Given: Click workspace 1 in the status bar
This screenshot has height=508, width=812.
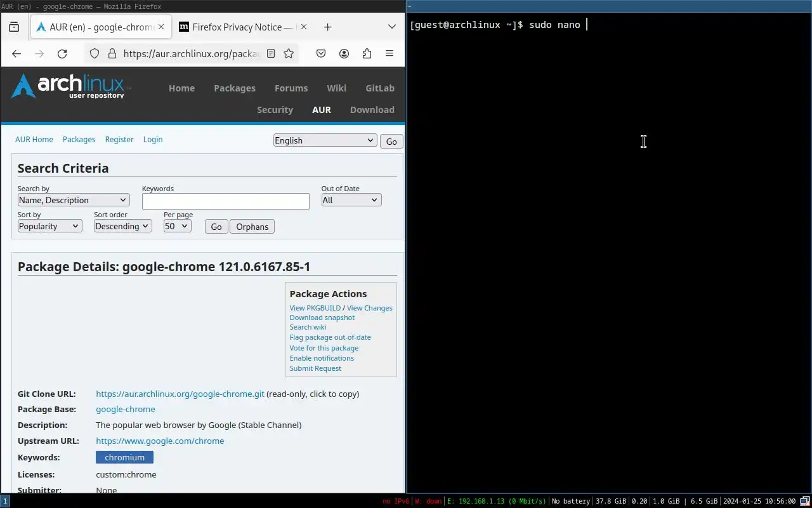Looking at the screenshot, I should (x=5, y=501).
